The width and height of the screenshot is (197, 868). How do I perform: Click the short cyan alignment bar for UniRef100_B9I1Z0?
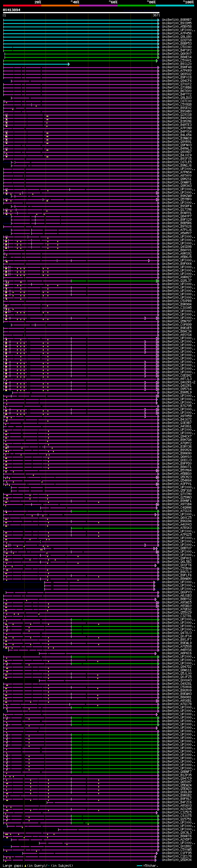tap(36, 64)
